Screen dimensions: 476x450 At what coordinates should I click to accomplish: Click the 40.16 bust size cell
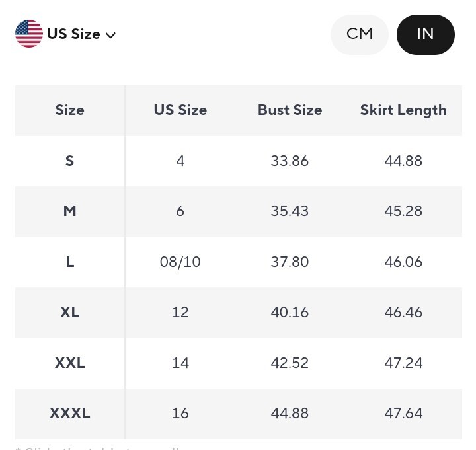tap(290, 313)
